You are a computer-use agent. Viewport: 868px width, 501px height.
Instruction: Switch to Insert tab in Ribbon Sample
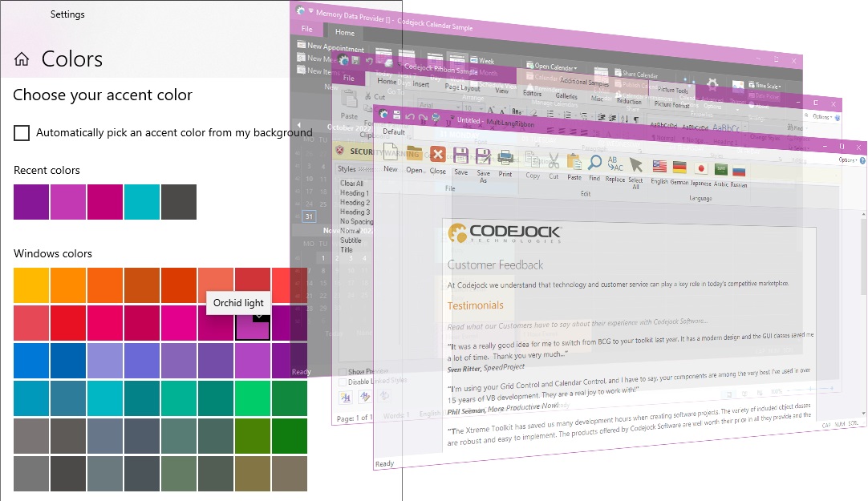click(x=420, y=84)
